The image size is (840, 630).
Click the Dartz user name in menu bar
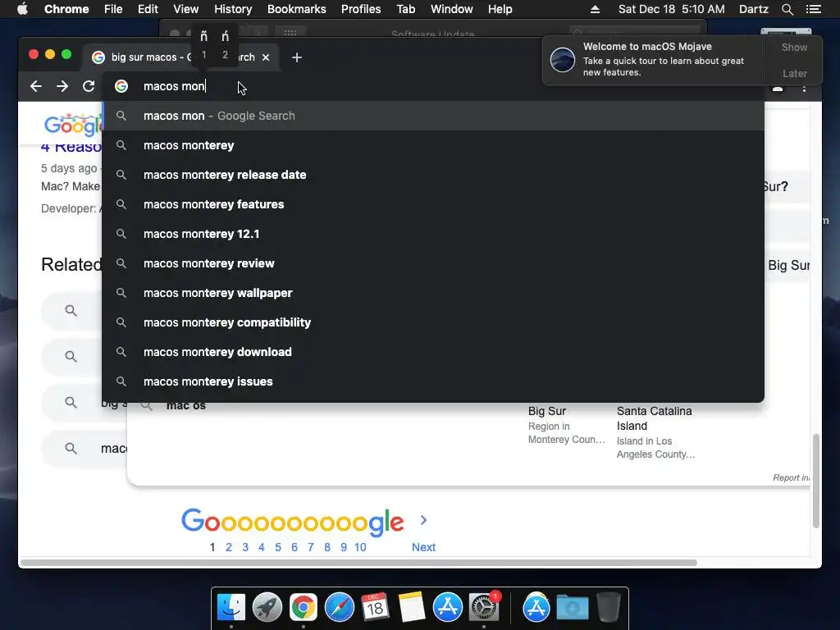pyautogui.click(x=753, y=9)
